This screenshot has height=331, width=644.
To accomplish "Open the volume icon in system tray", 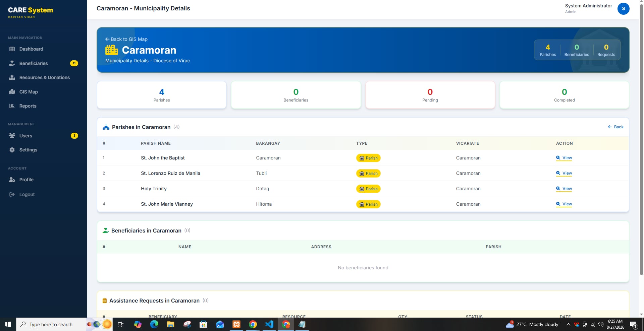I will pos(601,324).
